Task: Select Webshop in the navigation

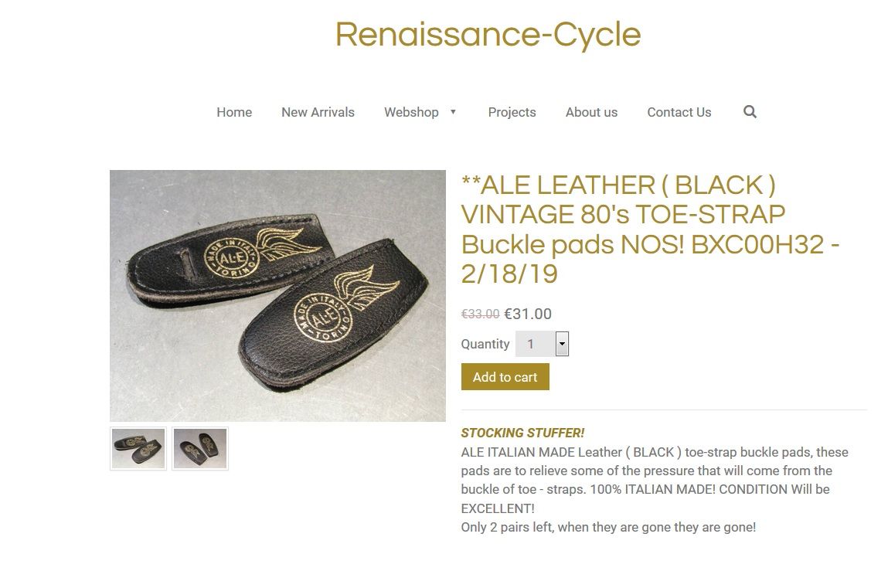Action: coord(411,112)
